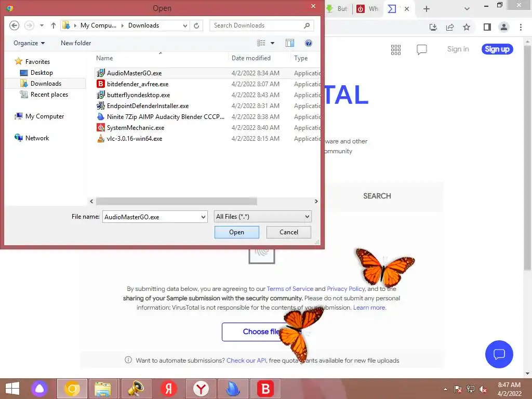The width and height of the screenshot is (532, 399).
Task: Change view with the view-mode icon
Action: pos(261,43)
